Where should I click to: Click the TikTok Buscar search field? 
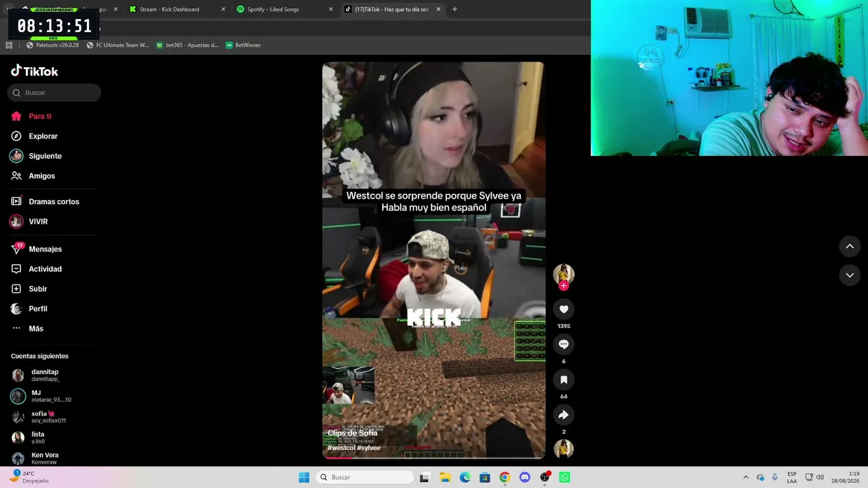pyautogui.click(x=54, y=93)
